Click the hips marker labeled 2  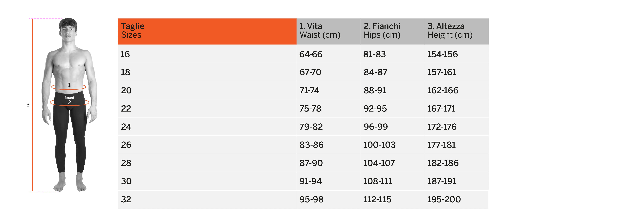click(69, 103)
